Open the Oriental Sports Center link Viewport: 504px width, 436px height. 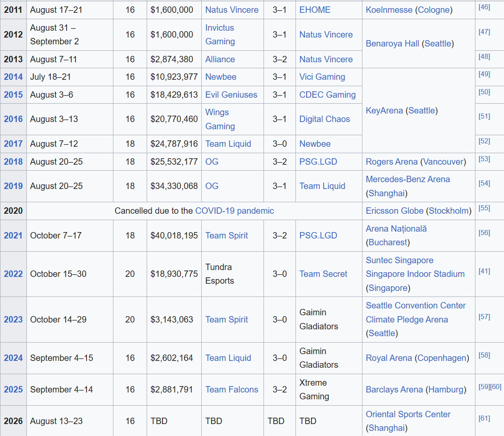click(408, 414)
